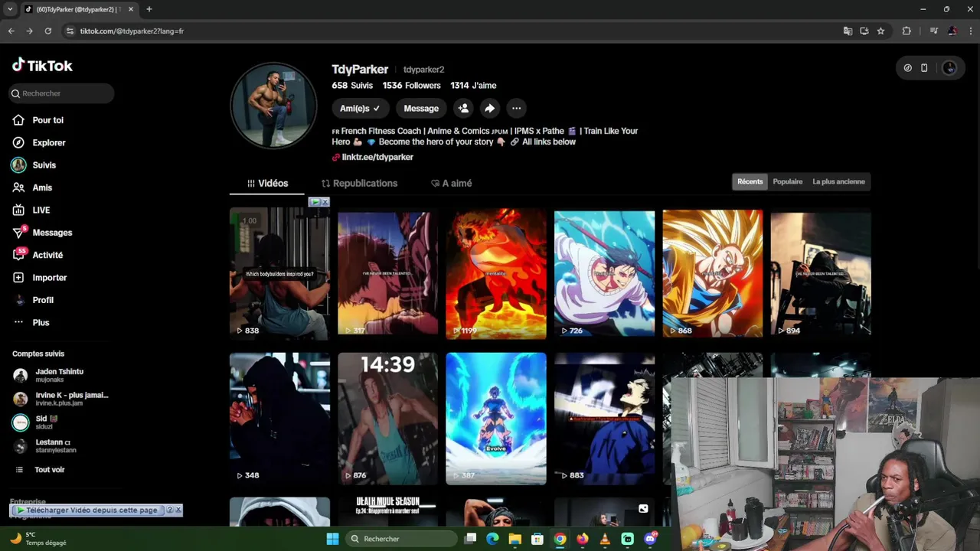Screen dimensions: 980x551
Task: Open Lestann followed account
Action: [54, 446]
